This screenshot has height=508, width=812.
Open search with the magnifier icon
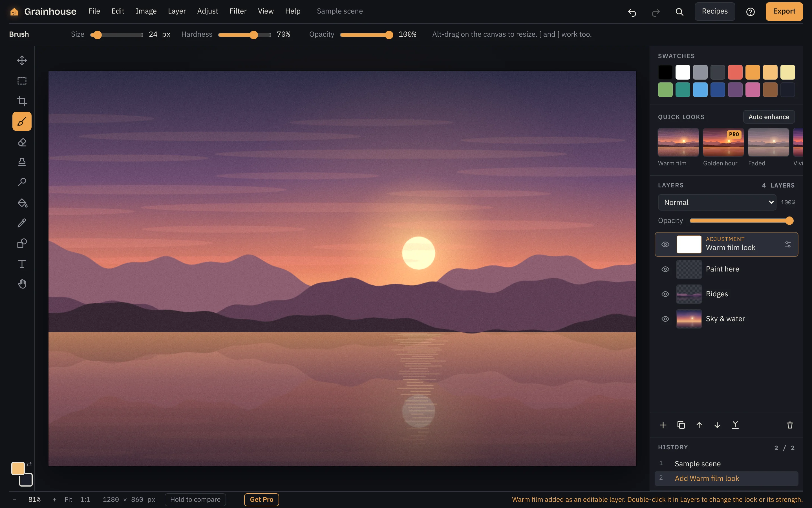[679, 12]
